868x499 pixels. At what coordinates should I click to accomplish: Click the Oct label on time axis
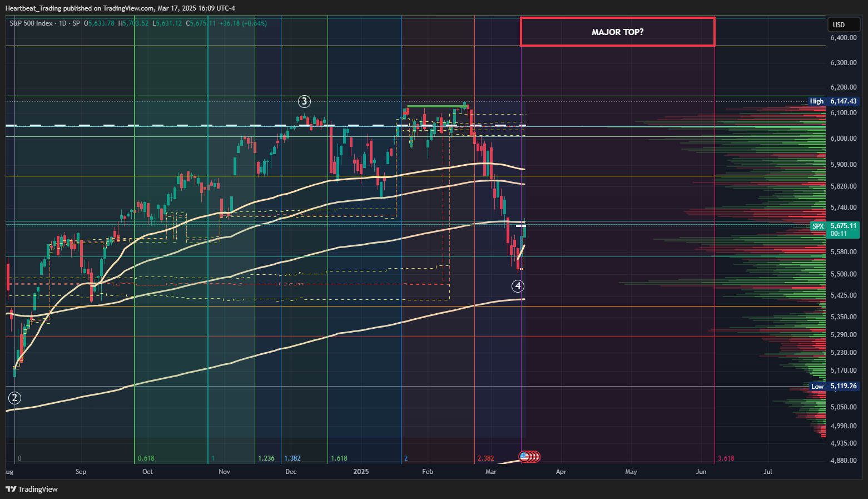point(147,472)
